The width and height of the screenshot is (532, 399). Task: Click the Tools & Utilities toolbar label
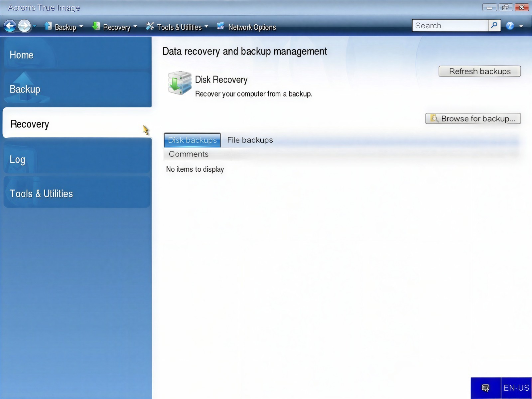(179, 27)
